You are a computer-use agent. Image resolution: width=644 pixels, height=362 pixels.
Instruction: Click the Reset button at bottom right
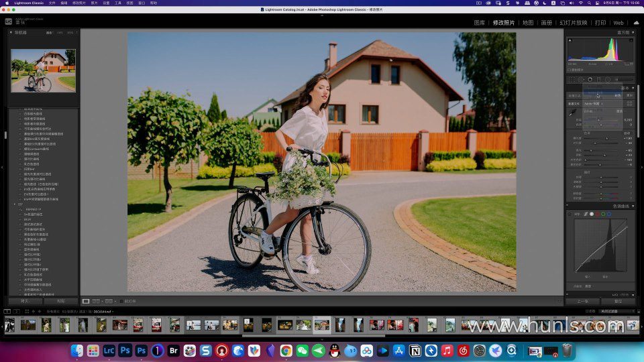618,301
